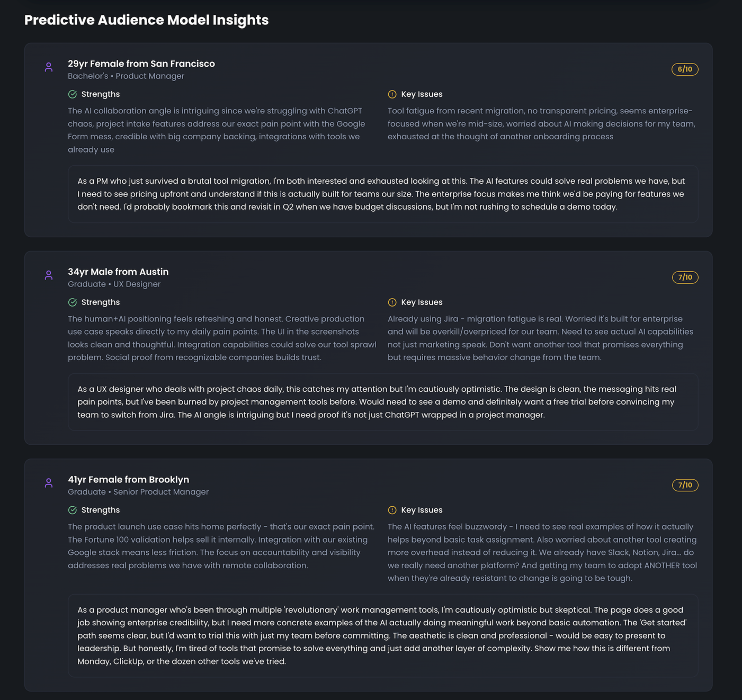Viewport: 742px width, 700px height.
Task: Click the Key Issues warning icon in the Brooklyn card
Action: [392, 510]
